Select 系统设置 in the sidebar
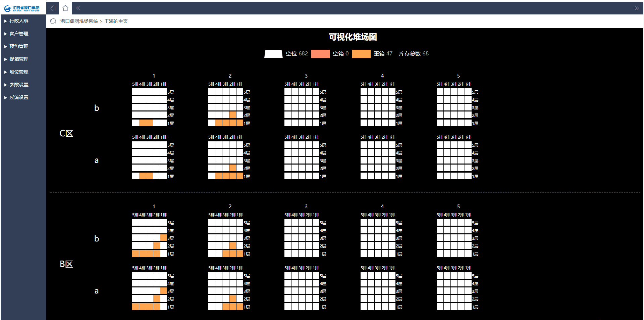Viewport: 644px width, 320px height. [x=19, y=97]
